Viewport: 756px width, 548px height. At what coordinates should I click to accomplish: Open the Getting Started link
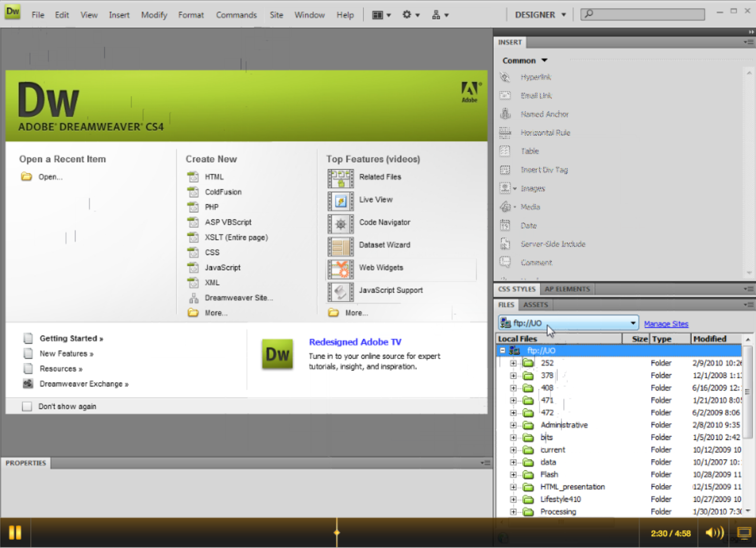tap(71, 338)
